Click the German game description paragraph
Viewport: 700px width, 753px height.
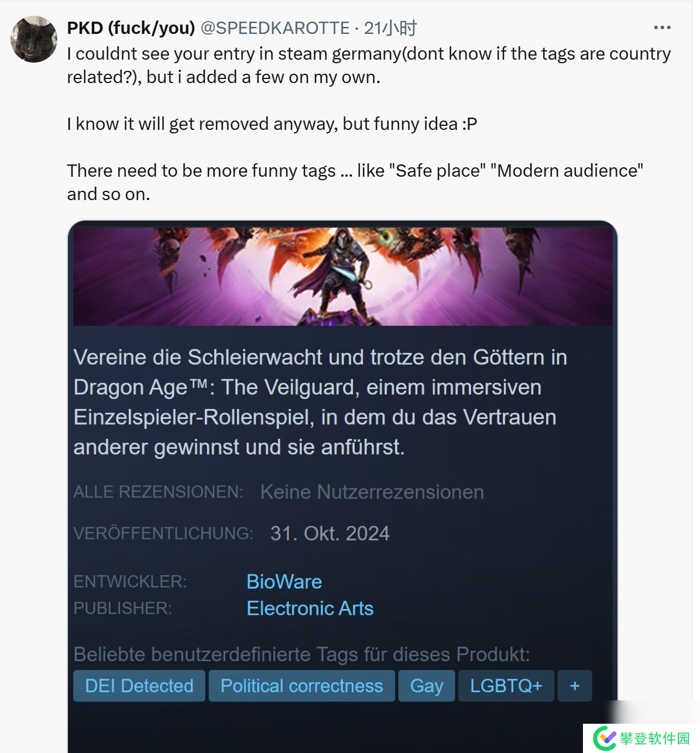tap(321, 402)
